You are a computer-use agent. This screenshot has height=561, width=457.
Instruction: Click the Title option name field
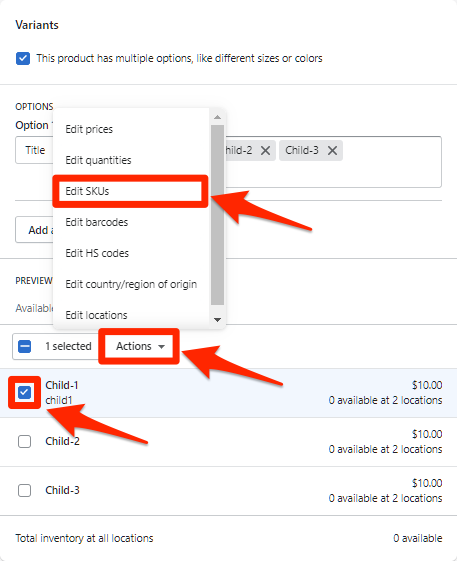coord(34,150)
